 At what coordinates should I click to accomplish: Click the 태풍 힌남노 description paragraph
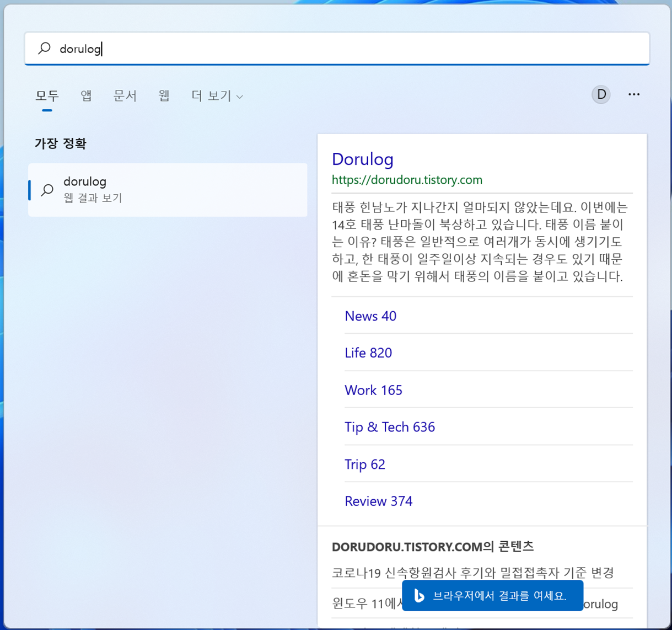click(480, 242)
